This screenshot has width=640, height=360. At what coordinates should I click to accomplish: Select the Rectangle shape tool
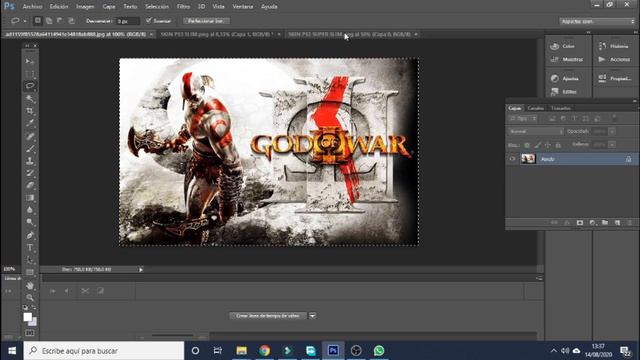coord(30,272)
